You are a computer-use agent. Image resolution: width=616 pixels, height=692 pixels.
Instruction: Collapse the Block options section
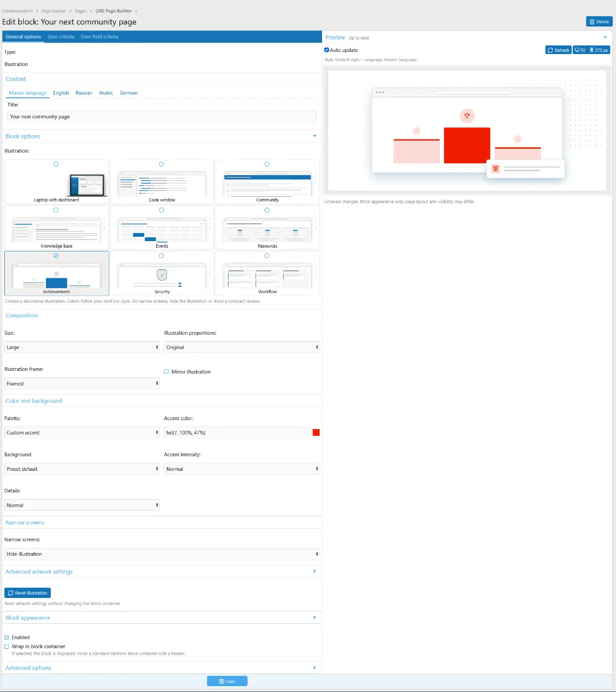point(314,136)
